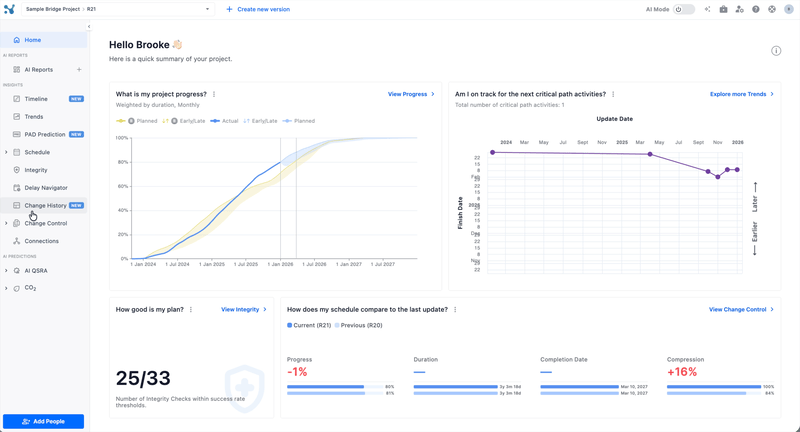Click the help question mark icon
Image resolution: width=800 pixels, height=432 pixels.
pyautogui.click(x=756, y=9)
